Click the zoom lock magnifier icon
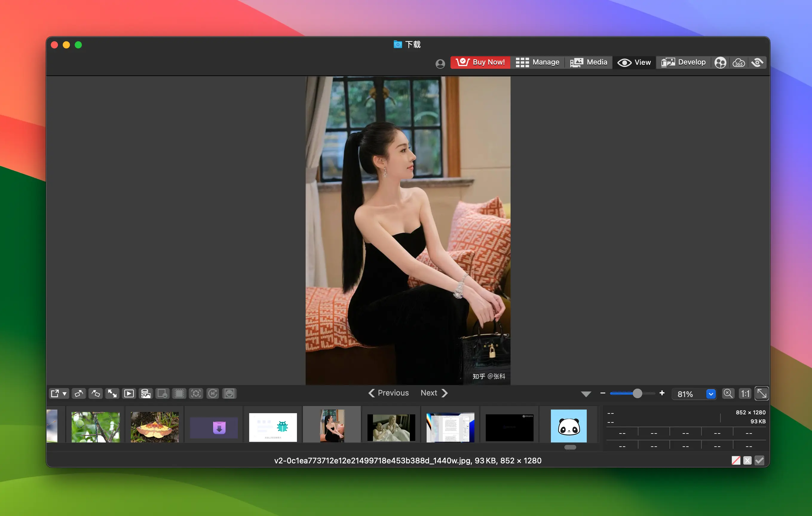This screenshot has height=516, width=812. [x=728, y=393]
